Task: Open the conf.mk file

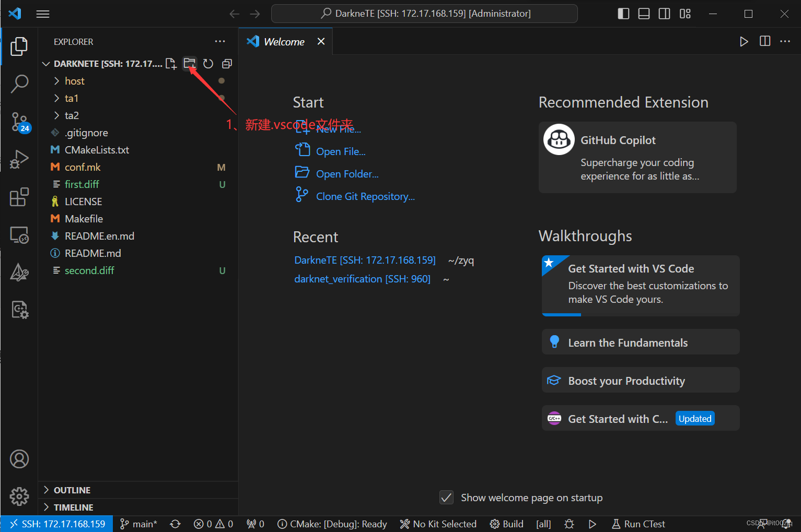Action: coord(138,167)
